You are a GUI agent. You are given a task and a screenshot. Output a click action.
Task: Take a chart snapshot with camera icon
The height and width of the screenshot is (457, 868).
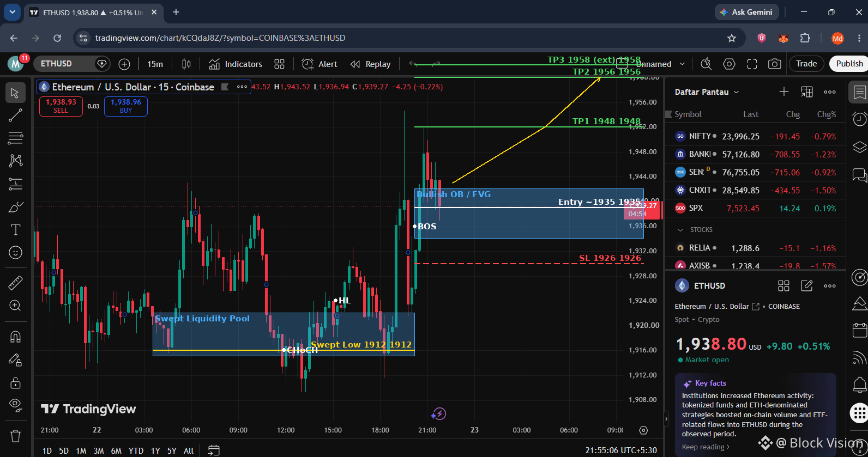click(x=774, y=64)
